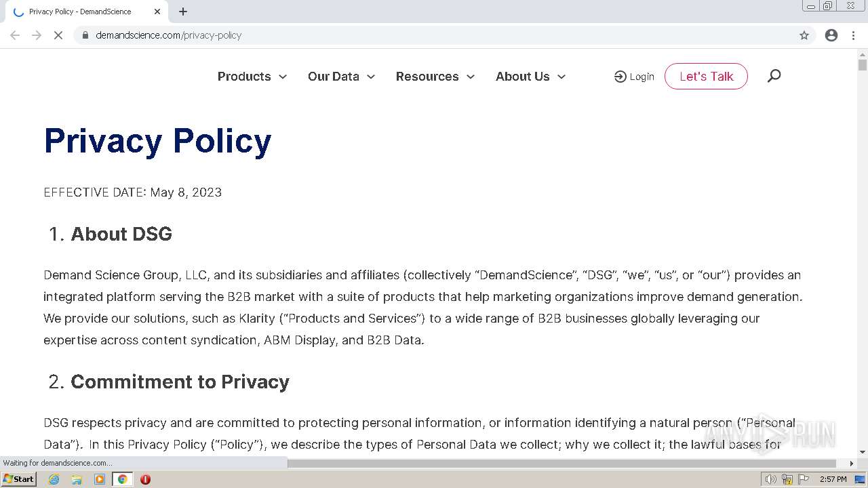The width and height of the screenshot is (868, 488).
Task: Open the media player taskbar icon
Action: coord(100,479)
